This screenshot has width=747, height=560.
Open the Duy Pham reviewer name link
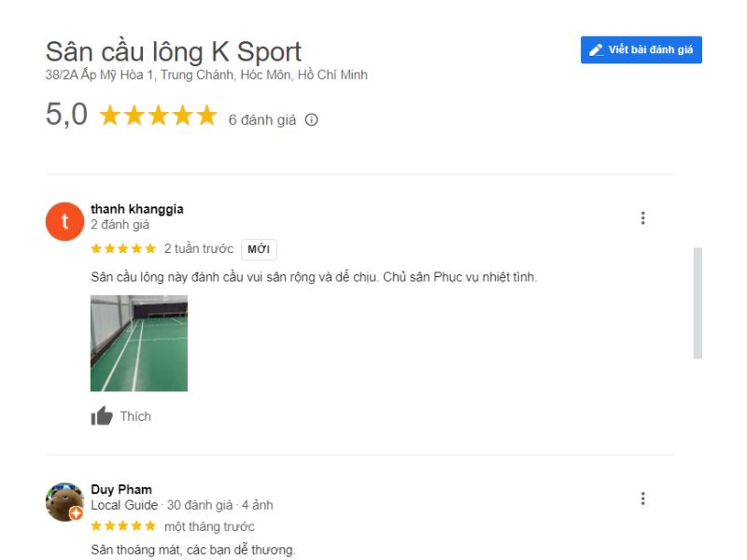click(121, 489)
